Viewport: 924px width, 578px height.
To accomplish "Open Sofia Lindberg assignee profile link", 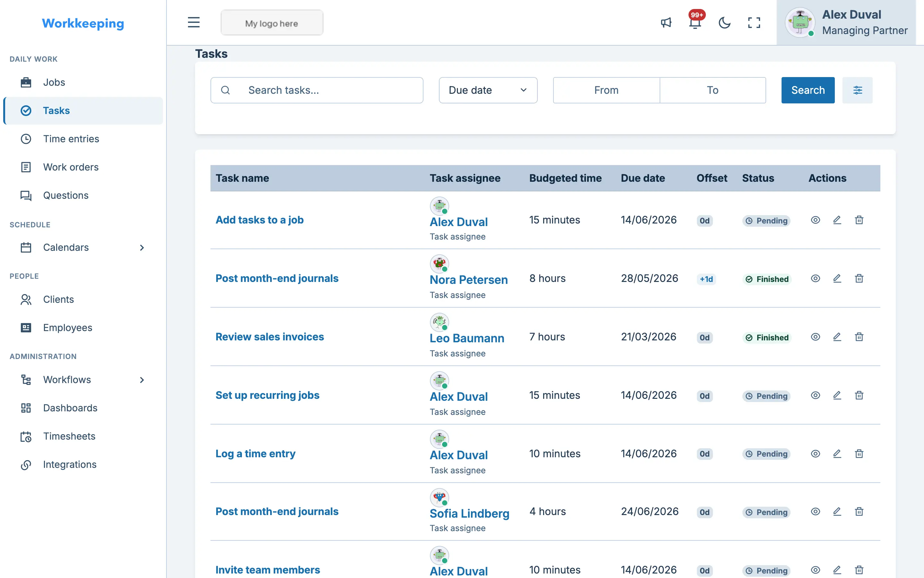I will 469,513.
